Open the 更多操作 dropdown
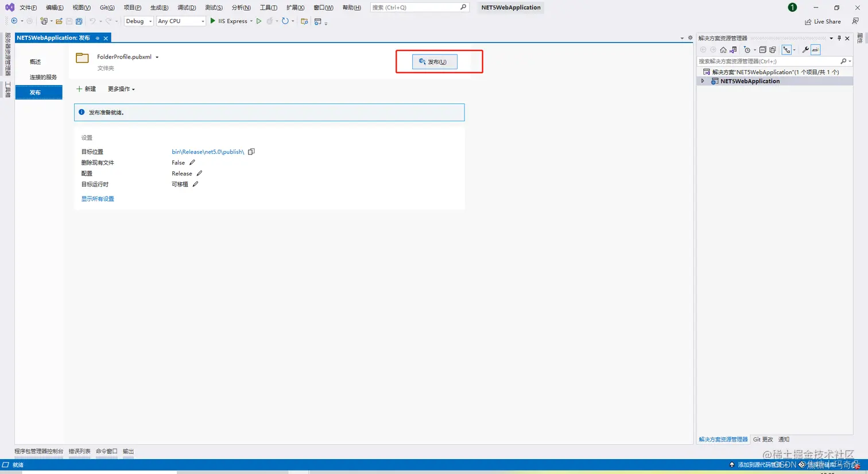This screenshot has height=474, width=868. [x=121, y=89]
